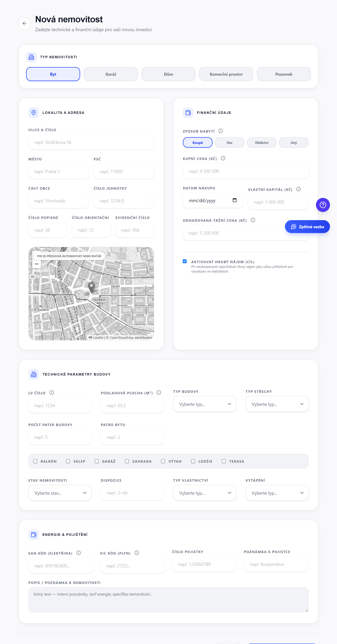Click the Technické parametry budovy icon
This screenshot has height=644, width=337.
[33, 374]
